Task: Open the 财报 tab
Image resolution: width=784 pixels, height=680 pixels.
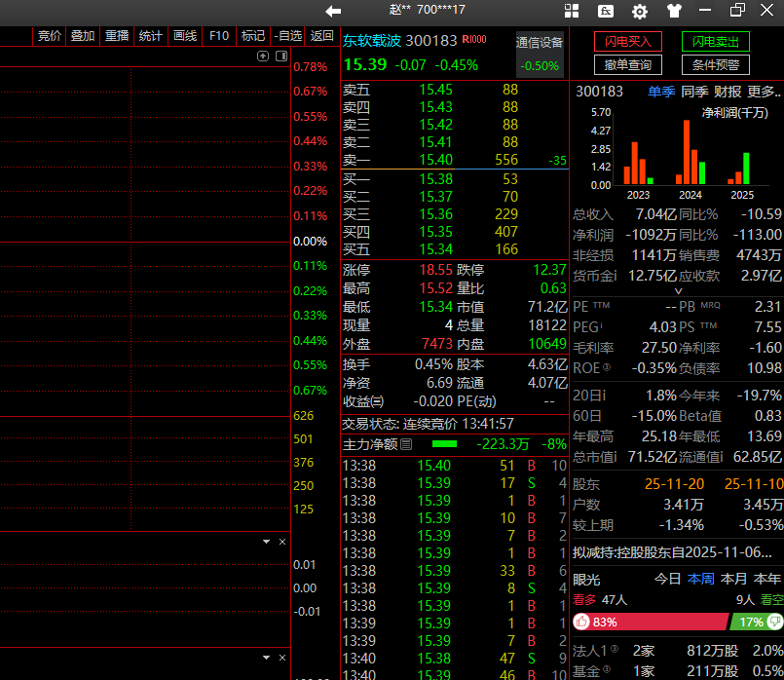Action: click(x=728, y=92)
